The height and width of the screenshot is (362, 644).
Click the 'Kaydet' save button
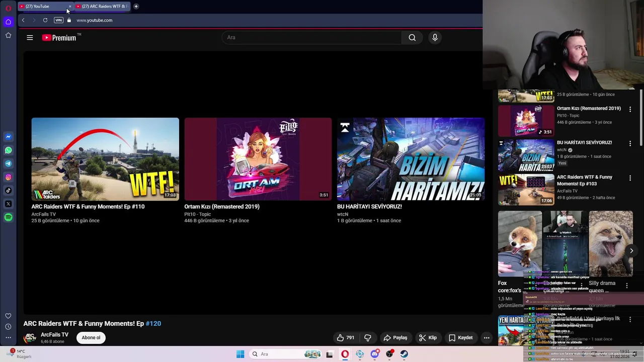click(461, 338)
